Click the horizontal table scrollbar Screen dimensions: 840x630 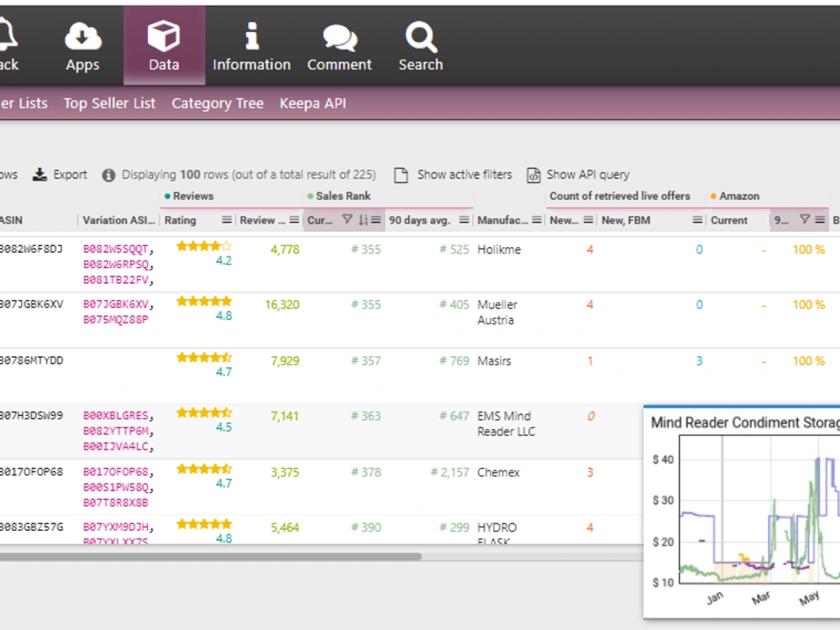210,557
